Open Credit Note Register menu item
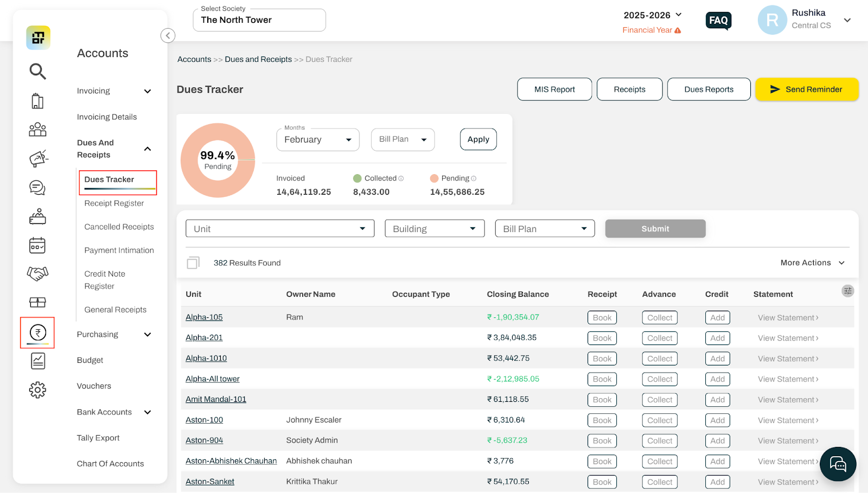 pos(105,280)
